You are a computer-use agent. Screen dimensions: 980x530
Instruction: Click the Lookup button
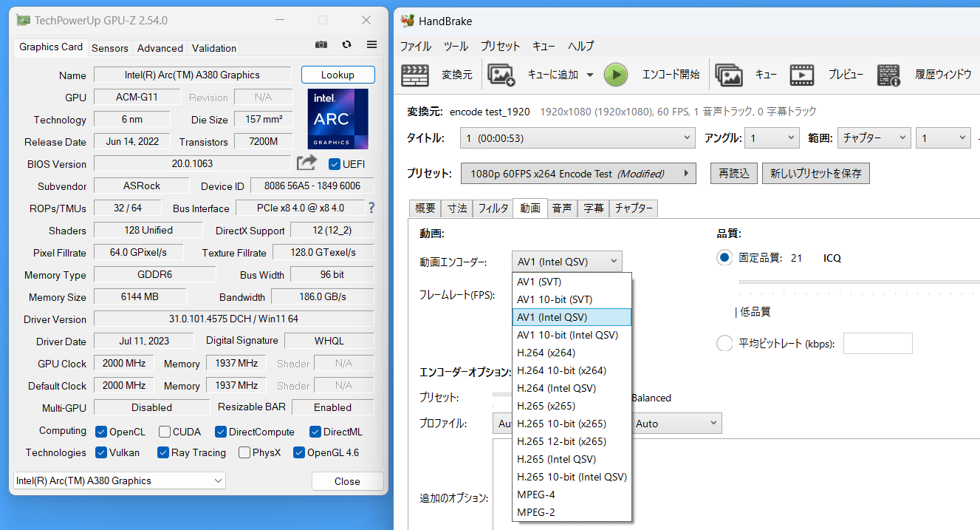tap(338, 75)
